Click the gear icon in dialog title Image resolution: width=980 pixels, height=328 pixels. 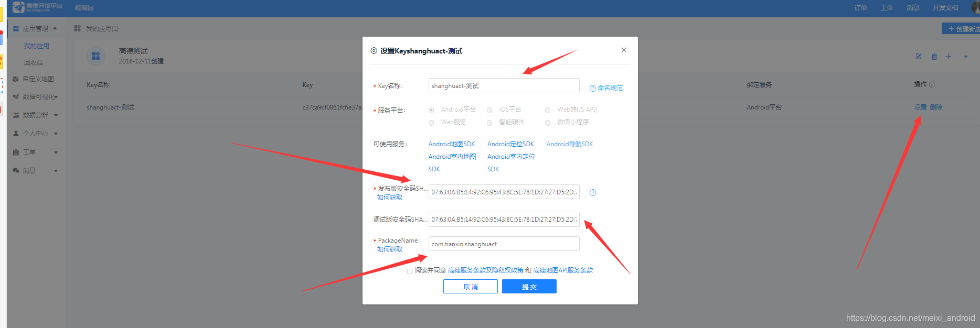tap(374, 51)
